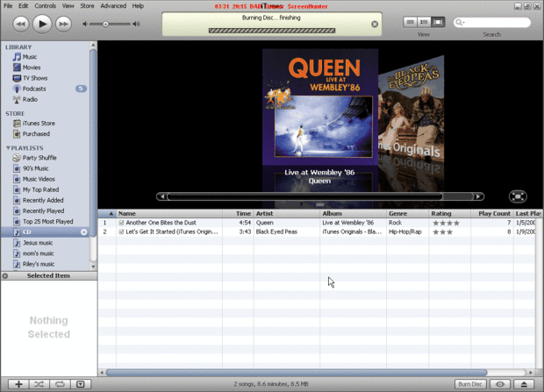
Task: Adjust the volume slider knob
Action: coord(105,24)
